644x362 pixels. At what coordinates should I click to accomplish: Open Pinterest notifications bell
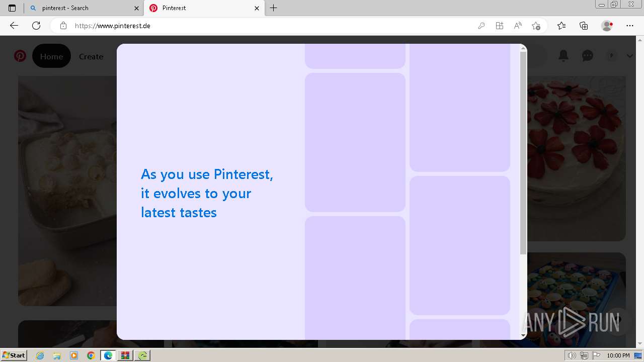[563, 56]
